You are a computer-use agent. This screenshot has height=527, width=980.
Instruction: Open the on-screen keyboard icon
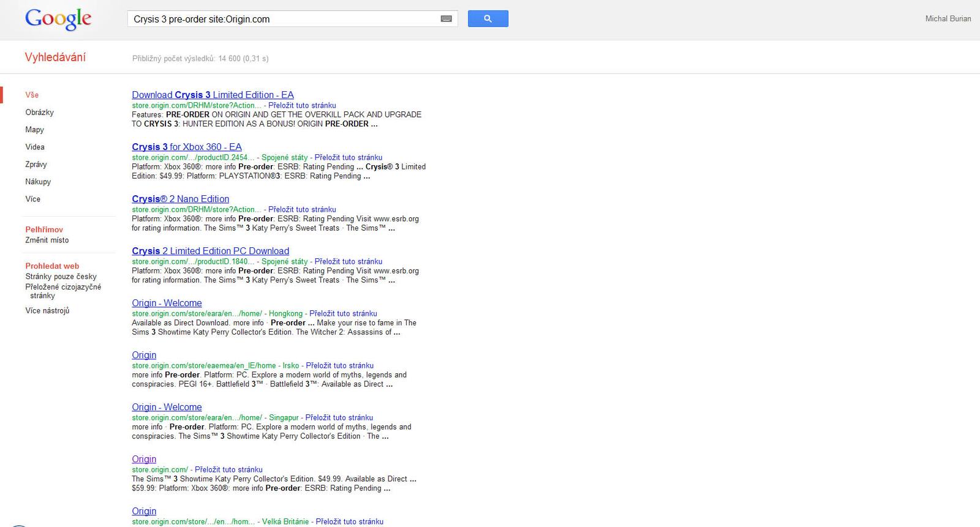click(446, 19)
